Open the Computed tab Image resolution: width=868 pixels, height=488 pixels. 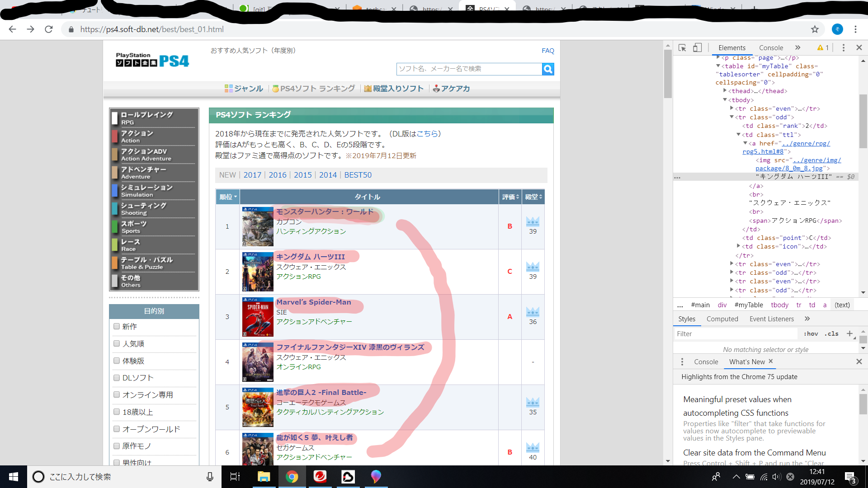[722, 319]
